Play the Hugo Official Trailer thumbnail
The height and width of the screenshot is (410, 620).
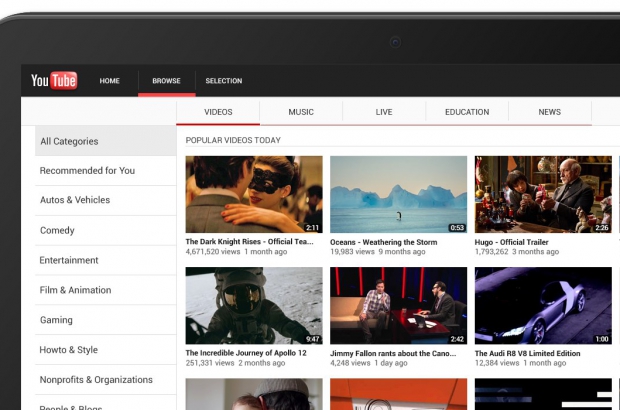pyautogui.click(x=543, y=194)
